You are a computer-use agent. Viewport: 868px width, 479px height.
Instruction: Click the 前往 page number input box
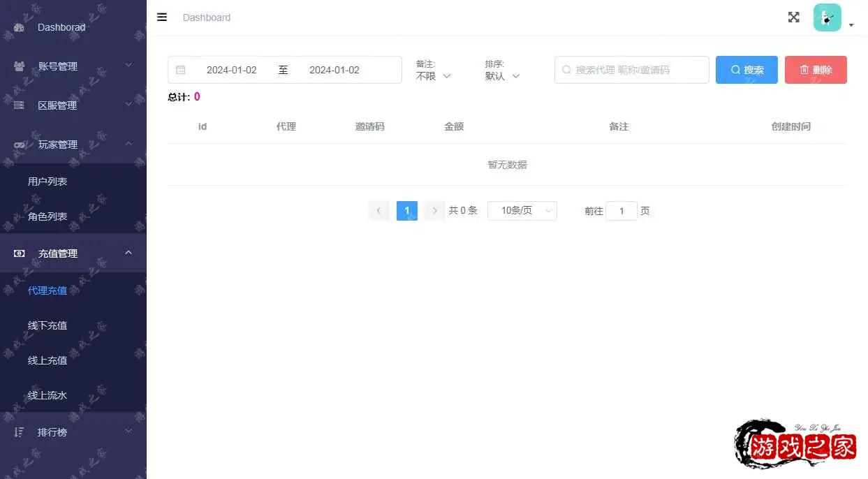pyautogui.click(x=621, y=211)
